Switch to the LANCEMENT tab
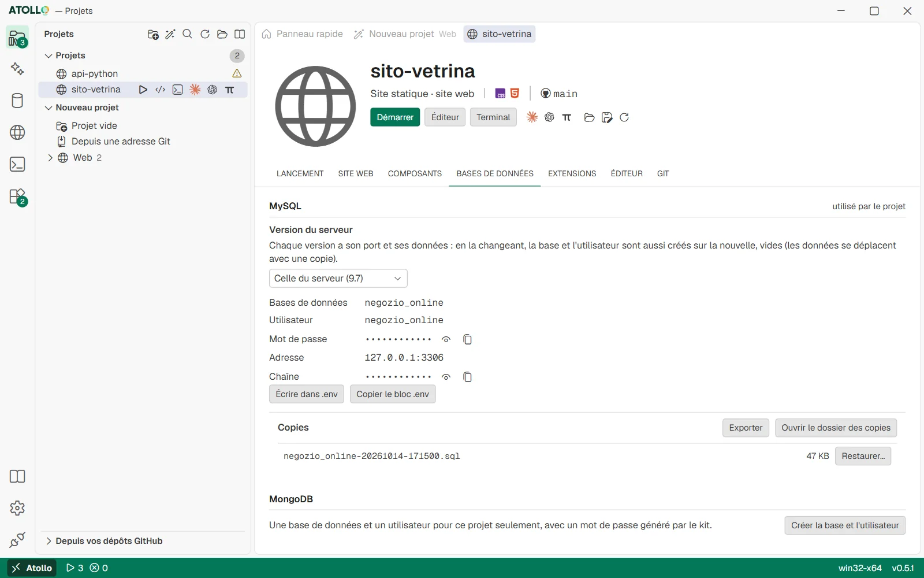 click(x=300, y=173)
